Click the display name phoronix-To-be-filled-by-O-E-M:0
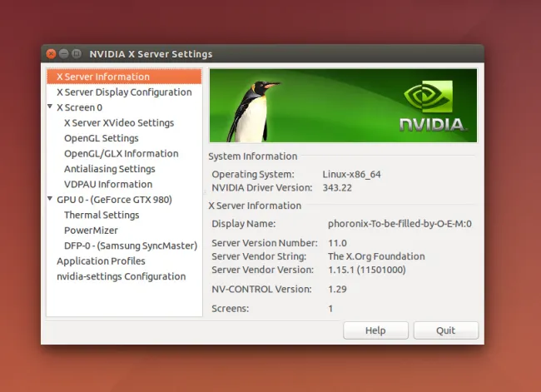The image size is (541, 392). [x=400, y=224]
